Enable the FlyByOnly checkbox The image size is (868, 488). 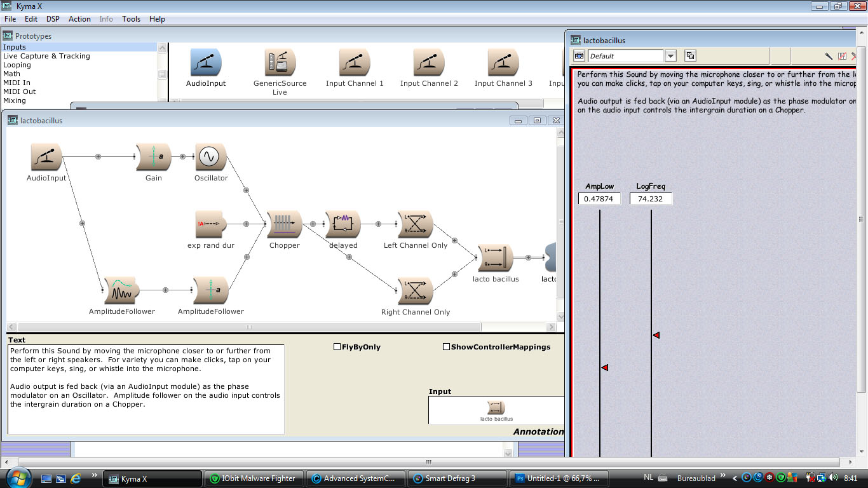(x=336, y=346)
